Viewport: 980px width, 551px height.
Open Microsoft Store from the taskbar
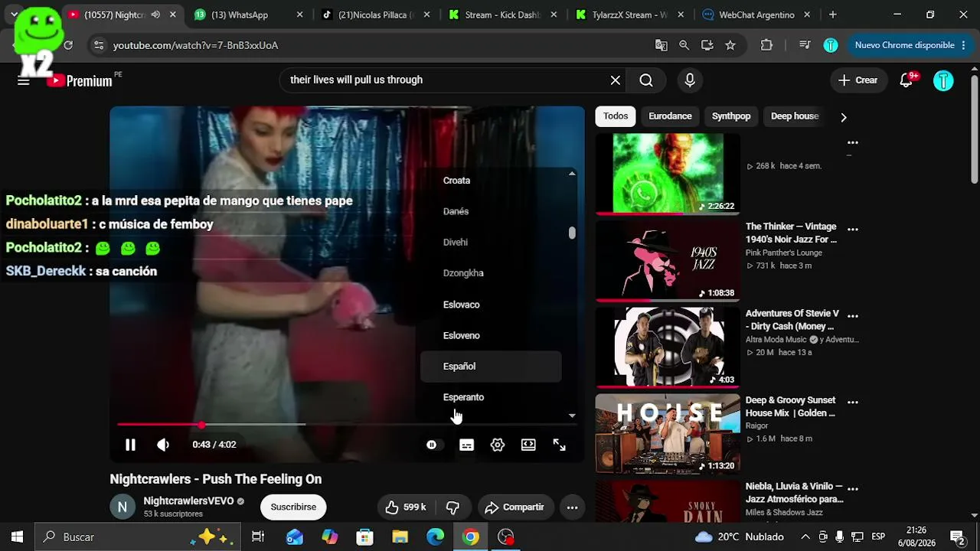coord(364,537)
